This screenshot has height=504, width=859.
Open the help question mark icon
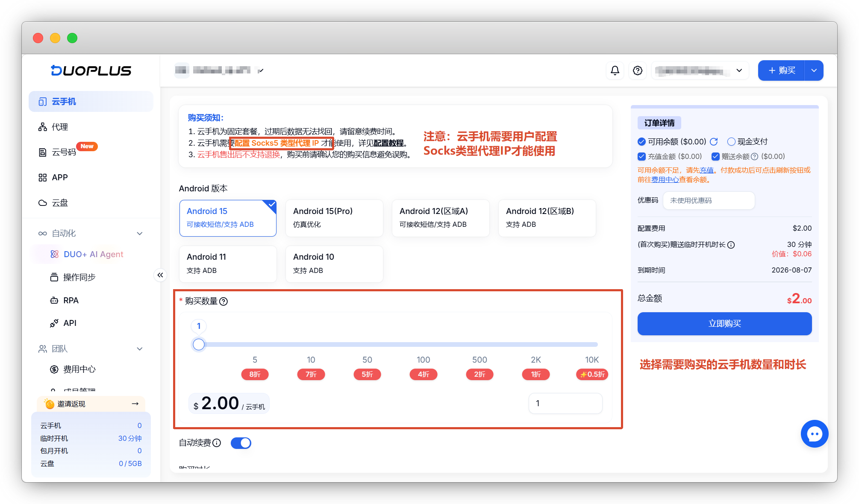pos(638,70)
